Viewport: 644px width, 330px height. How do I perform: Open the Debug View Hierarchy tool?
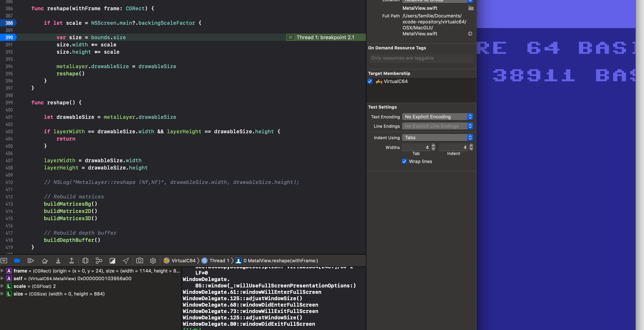point(85,261)
